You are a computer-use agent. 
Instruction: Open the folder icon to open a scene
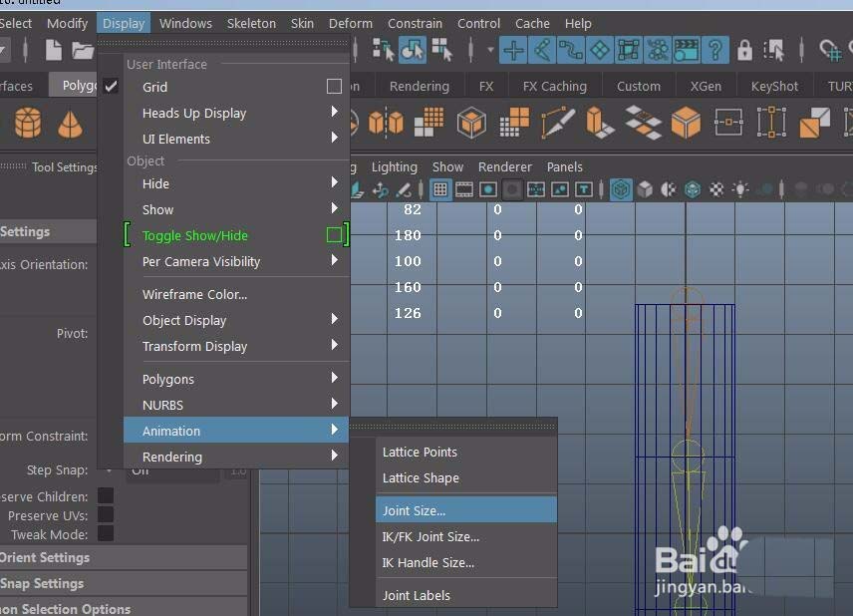tap(83, 50)
